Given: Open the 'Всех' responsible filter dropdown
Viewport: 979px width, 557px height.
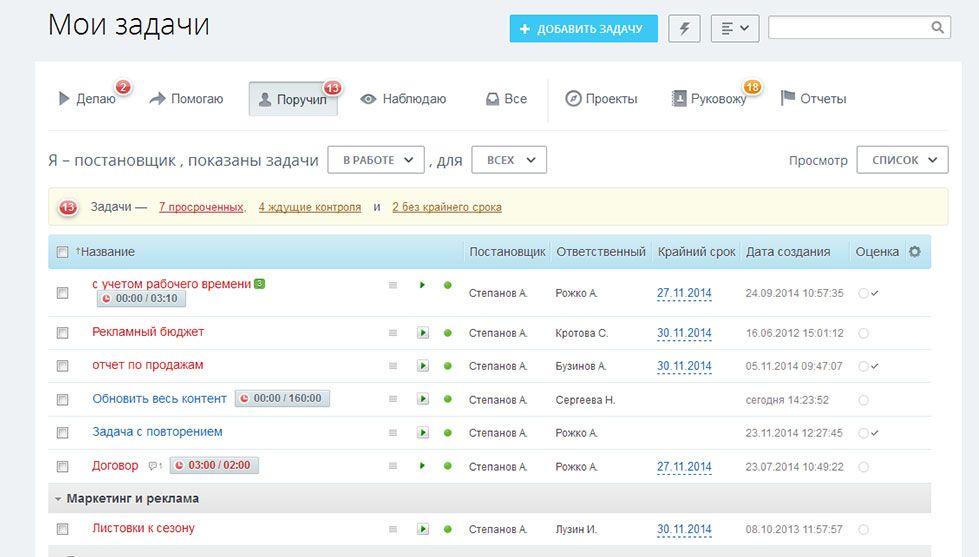Looking at the screenshot, I should [x=509, y=160].
